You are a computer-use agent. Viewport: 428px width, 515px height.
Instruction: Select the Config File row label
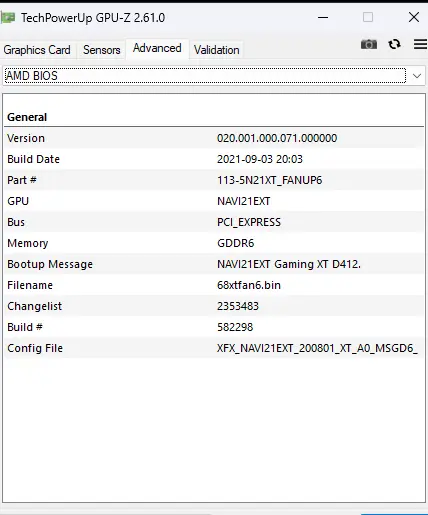click(x=35, y=348)
